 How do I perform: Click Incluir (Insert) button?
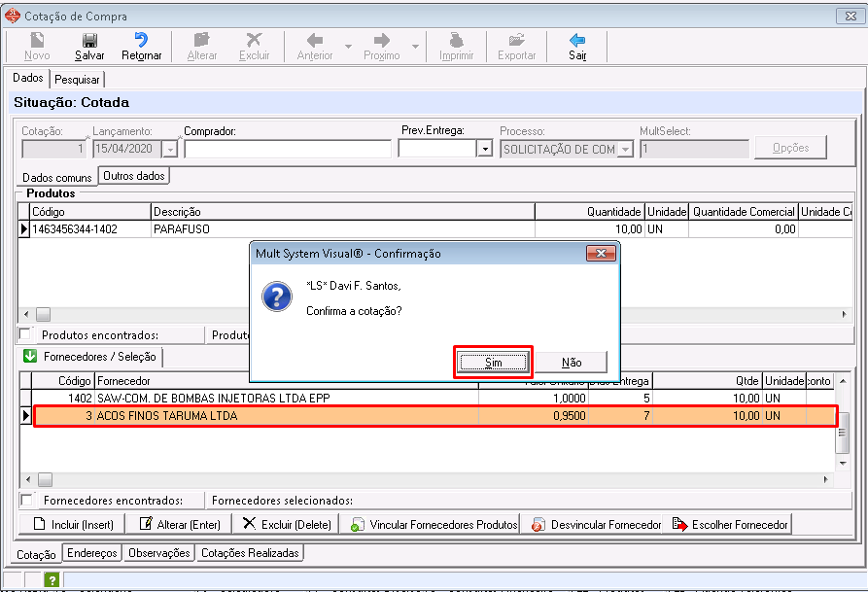point(73,524)
